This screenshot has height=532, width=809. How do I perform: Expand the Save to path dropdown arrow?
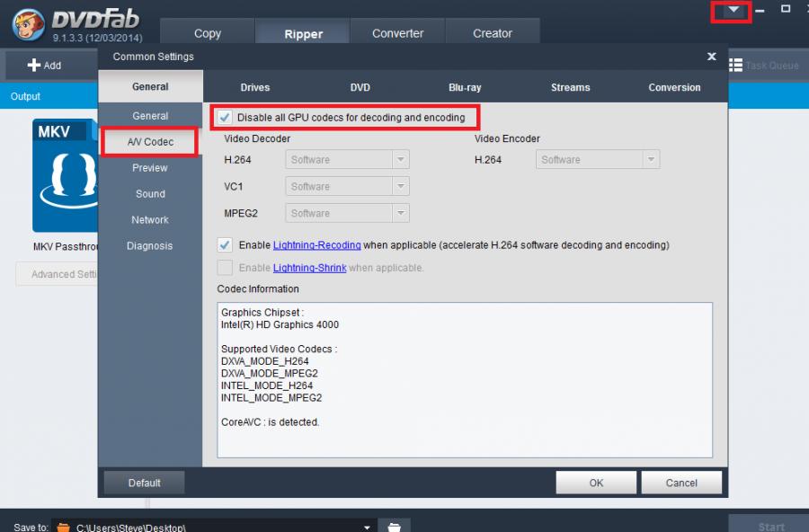point(367,528)
